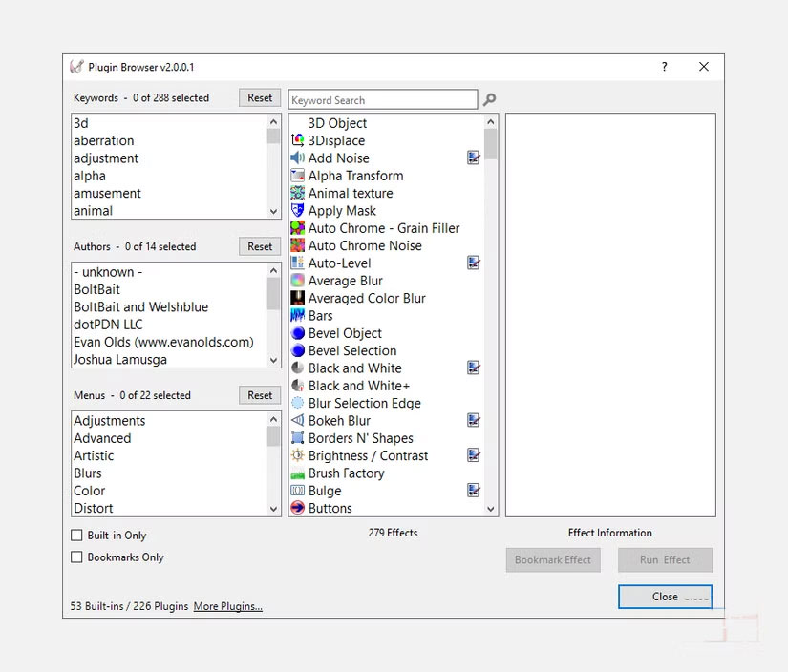Select the Bulge effect icon
788x672 pixels.
click(295, 491)
